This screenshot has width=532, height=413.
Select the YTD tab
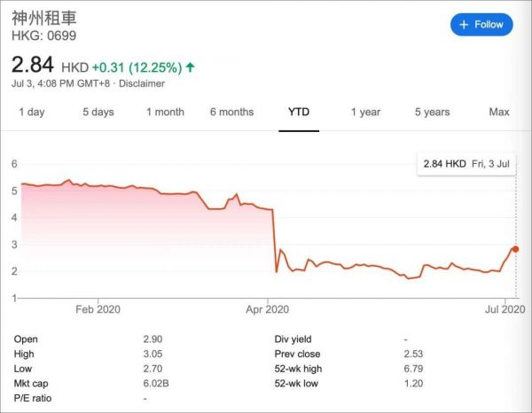click(299, 112)
